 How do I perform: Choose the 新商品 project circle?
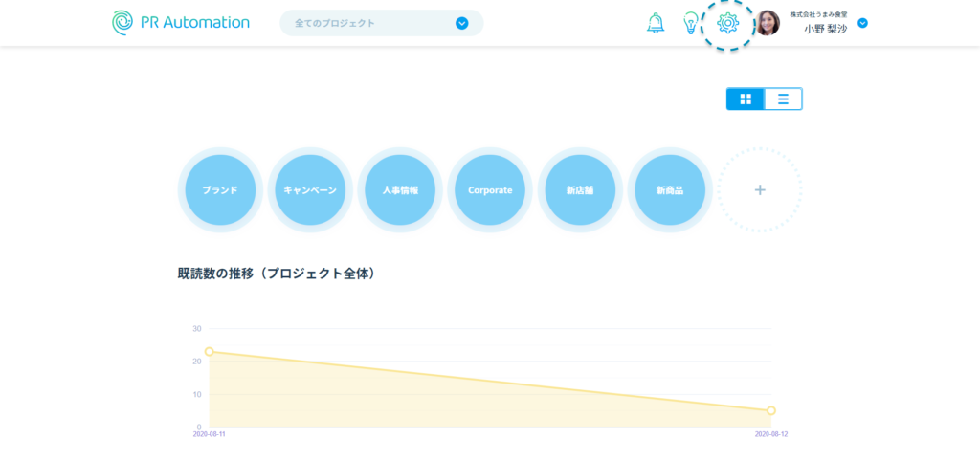[x=670, y=189]
